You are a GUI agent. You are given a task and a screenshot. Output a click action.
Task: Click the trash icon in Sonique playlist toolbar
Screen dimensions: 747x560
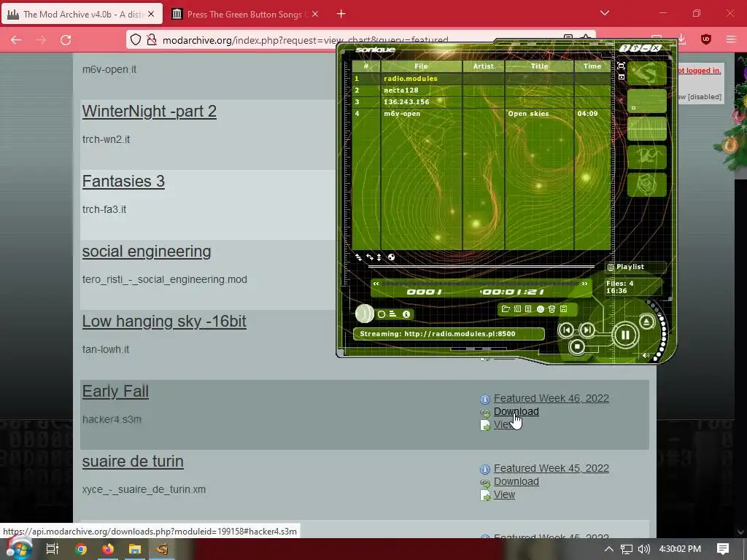[x=551, y=309]
